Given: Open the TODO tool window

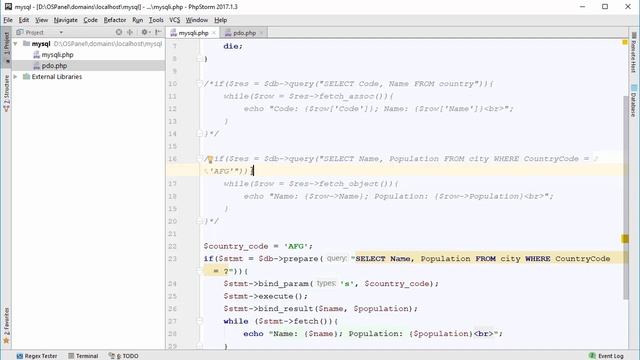Looking at the screenshot, I should (124, 356).
